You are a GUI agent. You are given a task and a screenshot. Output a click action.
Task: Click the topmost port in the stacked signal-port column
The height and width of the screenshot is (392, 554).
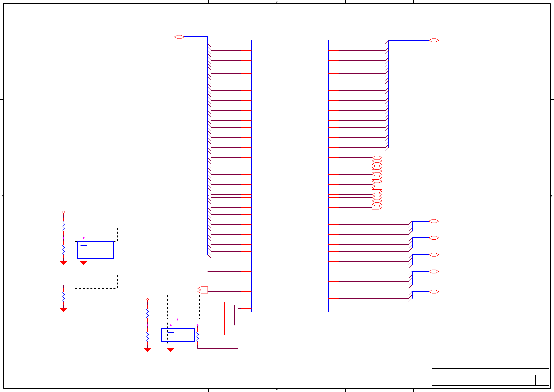(x=377, y=157)
